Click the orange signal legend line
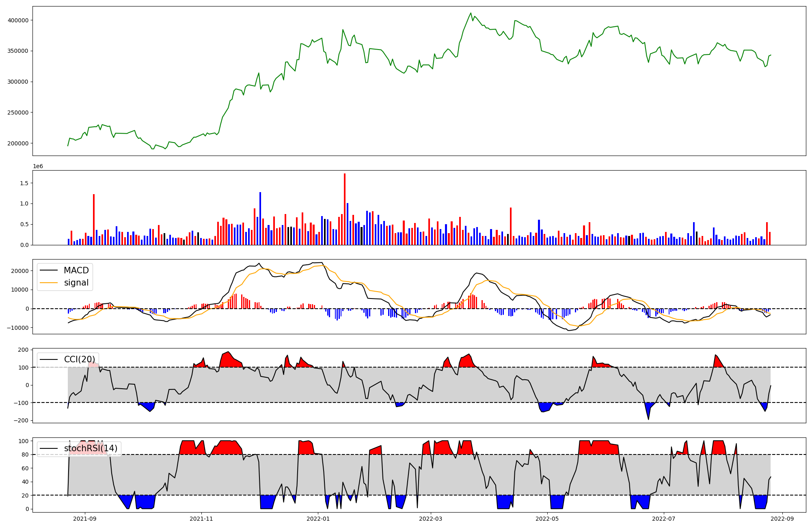Screen dimensions: 812x528 click(50, 283)
